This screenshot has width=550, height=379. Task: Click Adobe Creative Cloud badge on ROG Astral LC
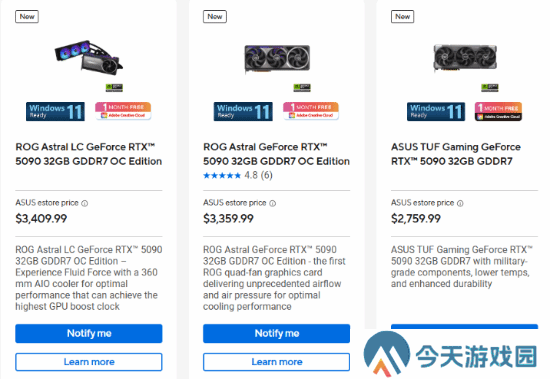coord(123,111)
